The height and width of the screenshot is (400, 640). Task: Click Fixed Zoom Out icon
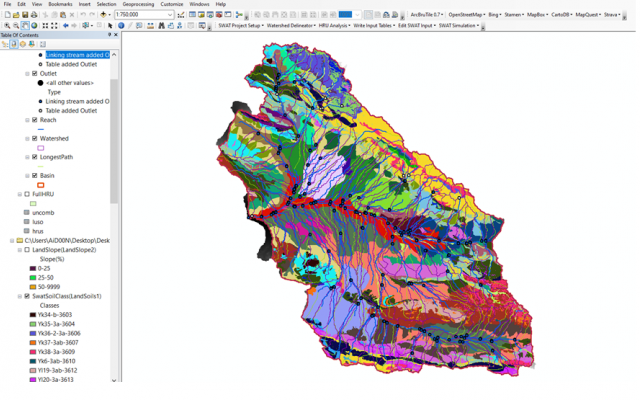(54, 25)
